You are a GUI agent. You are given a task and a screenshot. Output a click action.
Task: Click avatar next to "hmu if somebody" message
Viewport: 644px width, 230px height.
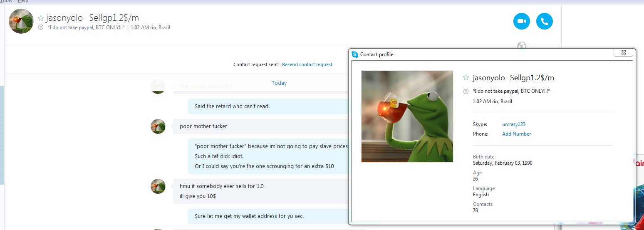click(158, 186)
